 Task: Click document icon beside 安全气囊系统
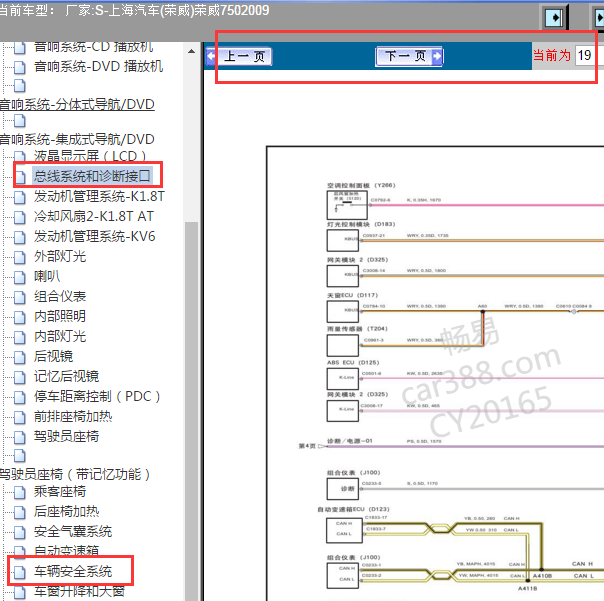pyautogui.click(x=20, y=532)
